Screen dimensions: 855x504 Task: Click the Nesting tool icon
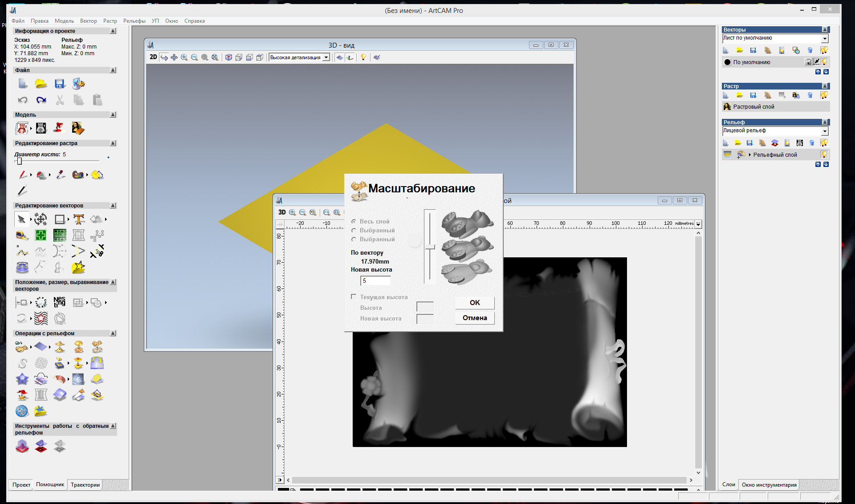59,302
